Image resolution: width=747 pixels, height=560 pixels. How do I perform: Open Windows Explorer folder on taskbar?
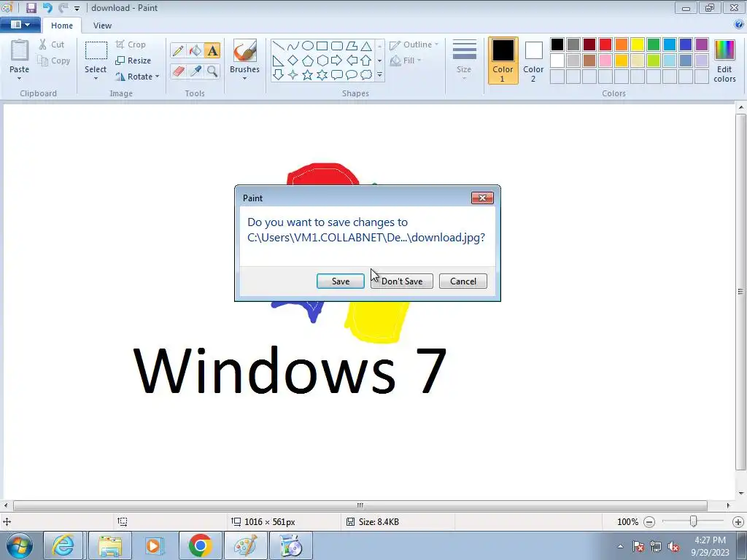pos(110,545)
